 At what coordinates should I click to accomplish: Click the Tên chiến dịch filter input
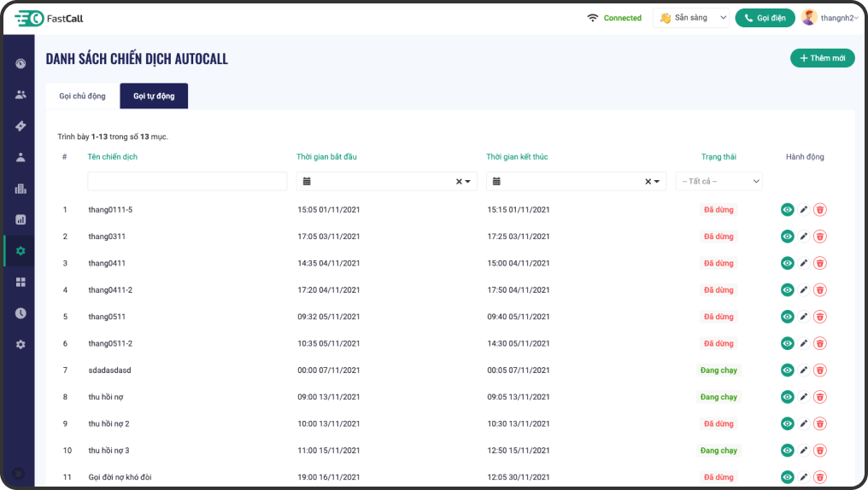pos(187,181)
